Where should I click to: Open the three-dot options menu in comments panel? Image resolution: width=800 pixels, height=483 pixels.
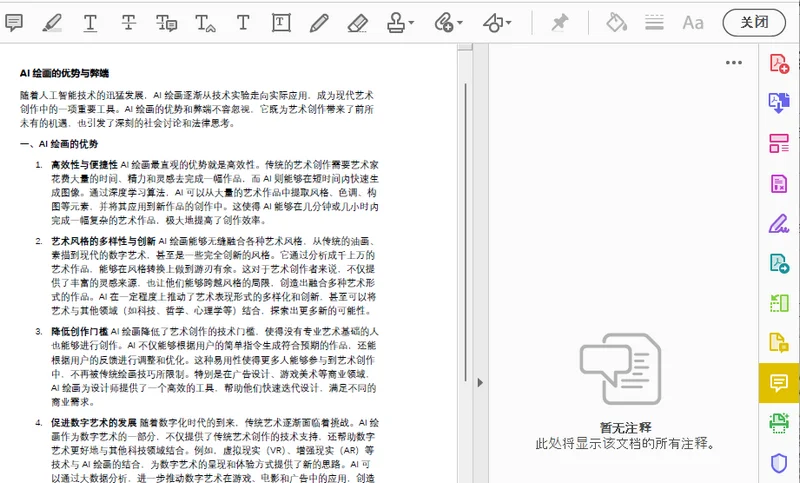click(734, 63)
